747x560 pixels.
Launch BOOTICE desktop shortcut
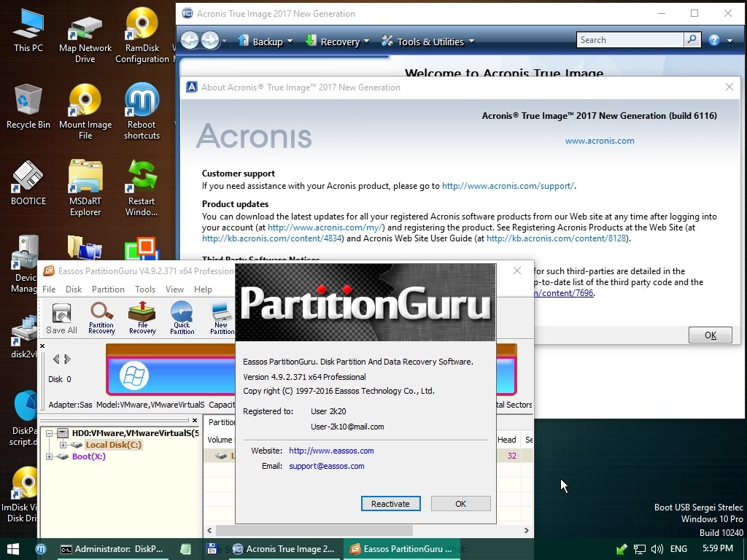[28, 183]
